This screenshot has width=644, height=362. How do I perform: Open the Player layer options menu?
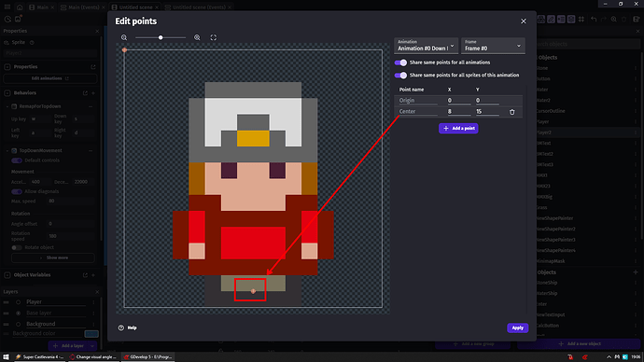93,302
